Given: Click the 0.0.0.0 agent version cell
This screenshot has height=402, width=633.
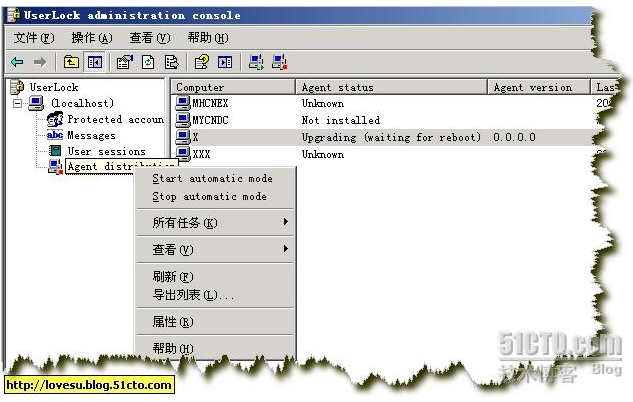Looking at the screenshot, I should (x=514, y=137).
